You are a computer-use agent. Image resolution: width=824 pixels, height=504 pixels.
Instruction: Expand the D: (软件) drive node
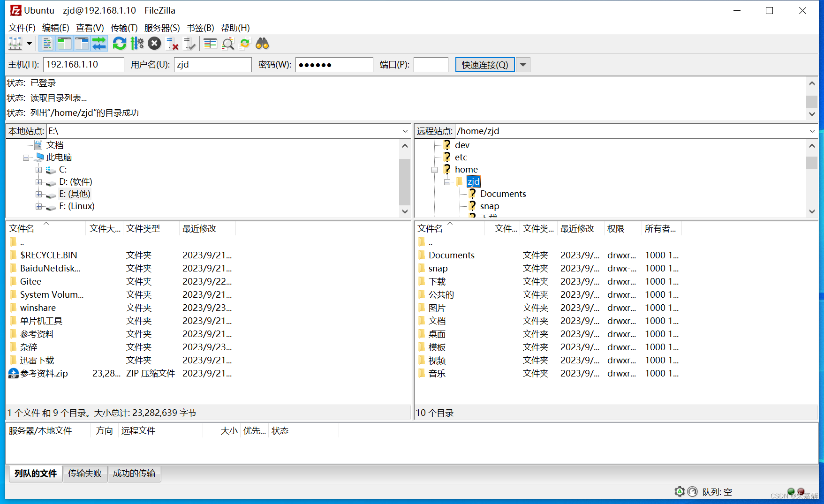pyautogui.click(x=38, y=182)
